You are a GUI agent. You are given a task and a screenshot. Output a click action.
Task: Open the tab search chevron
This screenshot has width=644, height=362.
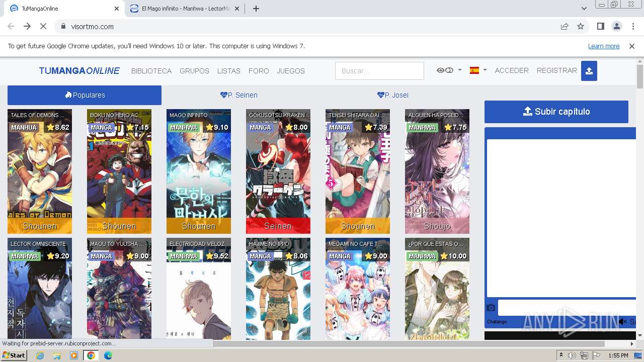click(x=584, y=9)
